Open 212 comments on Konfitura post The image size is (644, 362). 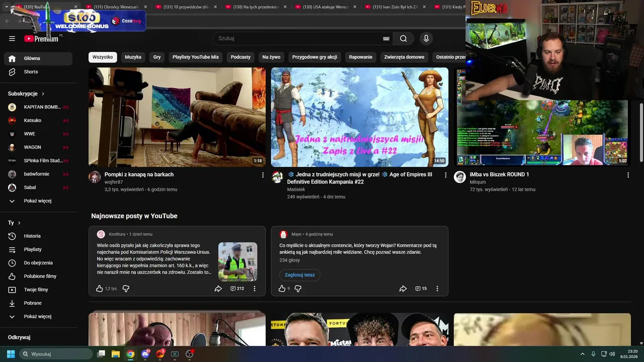(x=237, y=289)
